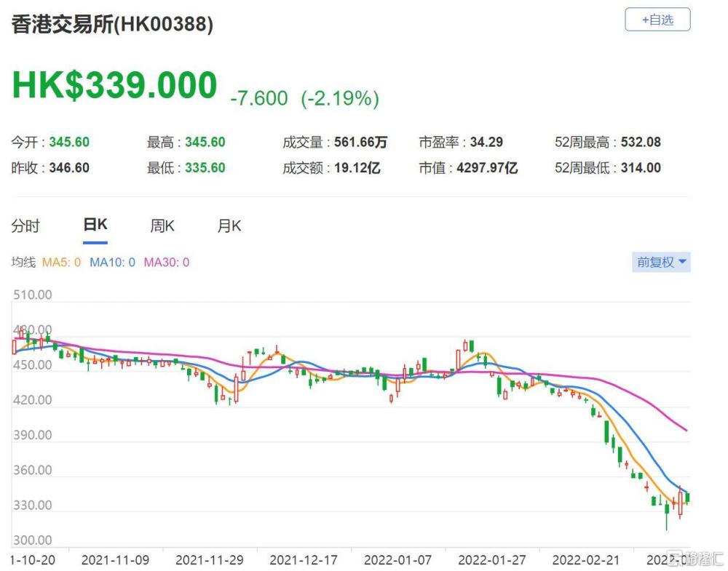Click the 2022-02-21 date axis label

tap(586, 560)
